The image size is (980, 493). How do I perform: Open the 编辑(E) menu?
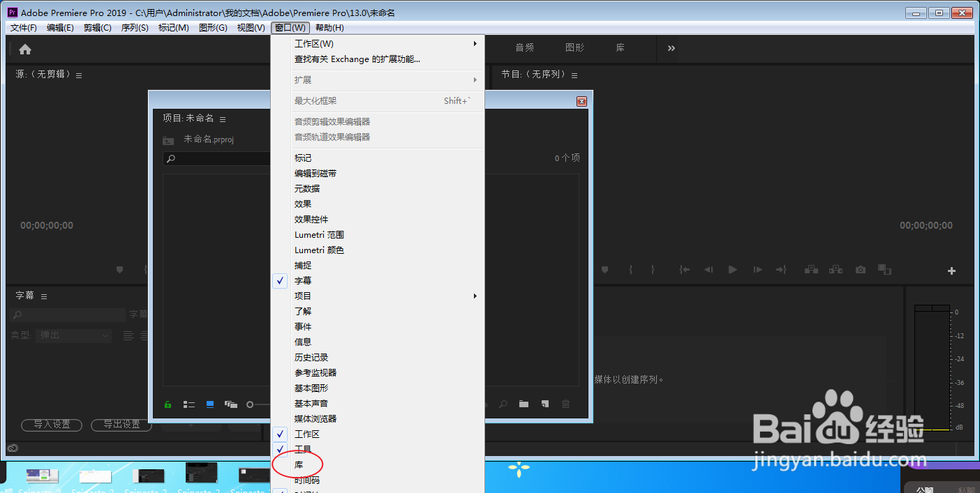pyautogui.click(x=60, y=28)
